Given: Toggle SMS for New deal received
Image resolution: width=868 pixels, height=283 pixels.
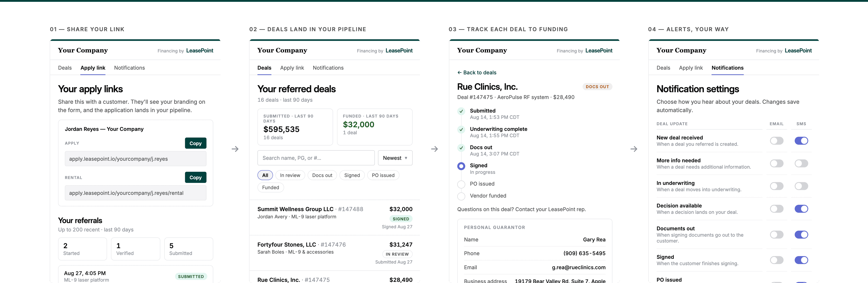Looking at the screenshot, I should (801, 141).
